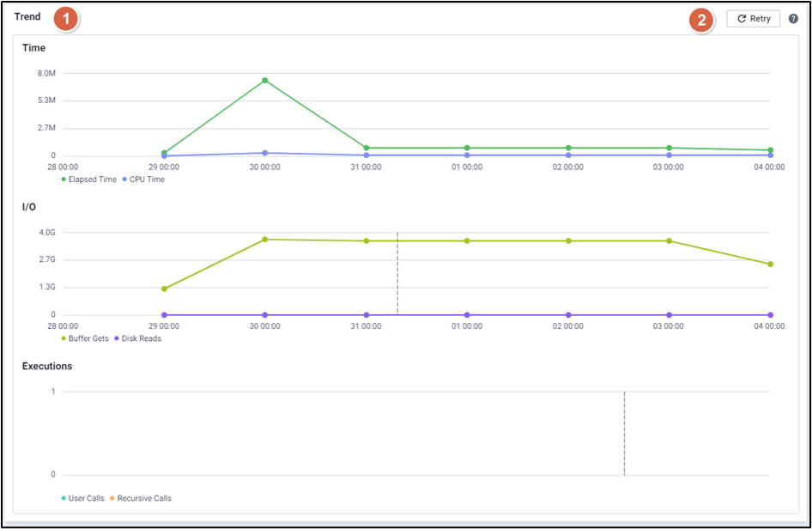Click the Retry button
Viewport: 812px width, 529px height.
(753, 18)
